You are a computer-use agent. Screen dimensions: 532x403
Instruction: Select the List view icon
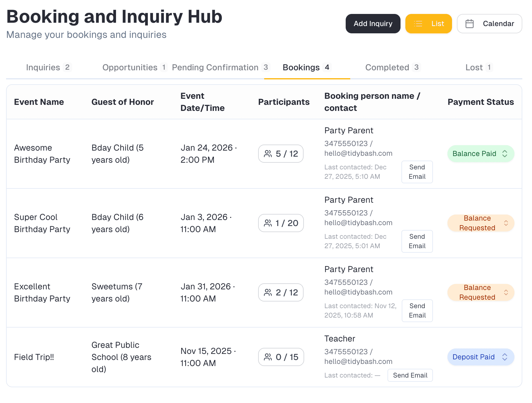(x=418, y=24)
